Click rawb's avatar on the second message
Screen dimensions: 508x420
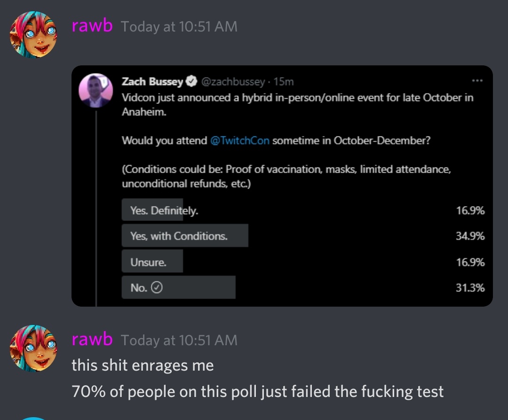pos(34,348)
